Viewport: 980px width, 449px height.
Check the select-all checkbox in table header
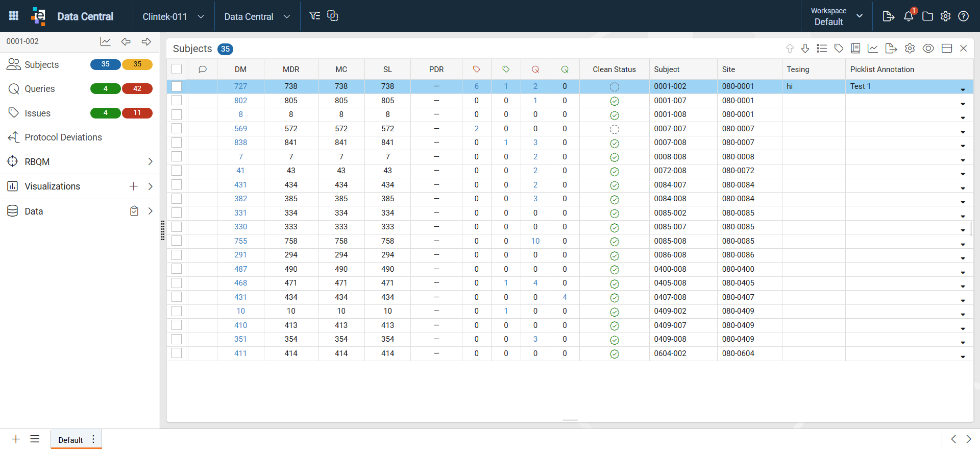177,69
